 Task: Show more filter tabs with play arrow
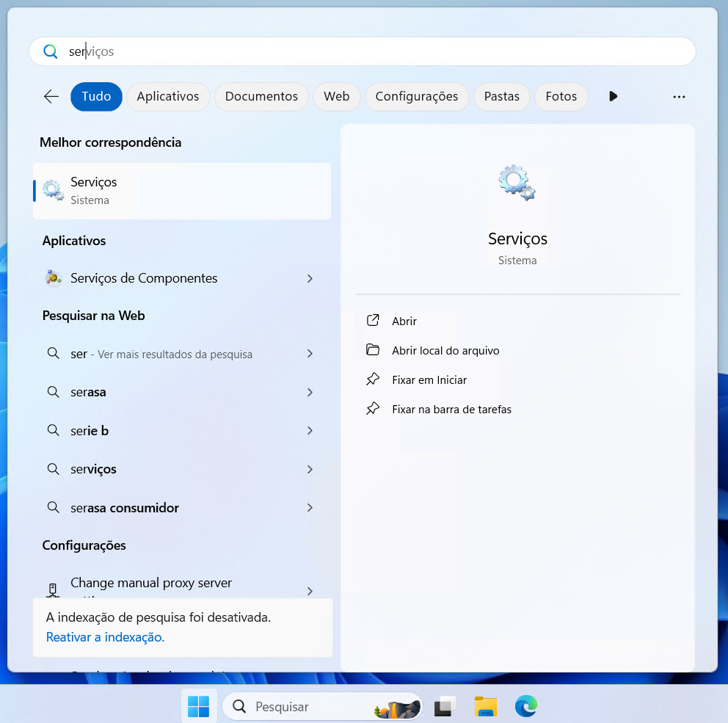click(x=614, y=96)
